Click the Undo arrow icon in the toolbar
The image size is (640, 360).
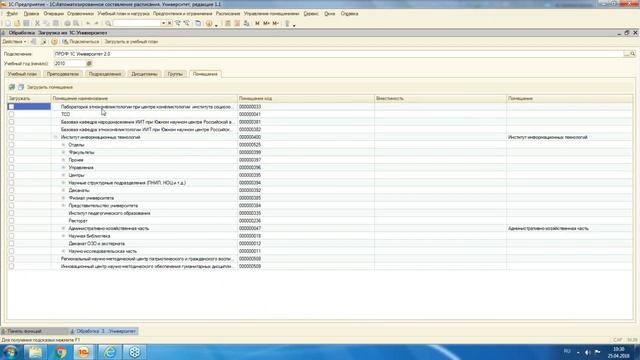click(x=88, y=23)
